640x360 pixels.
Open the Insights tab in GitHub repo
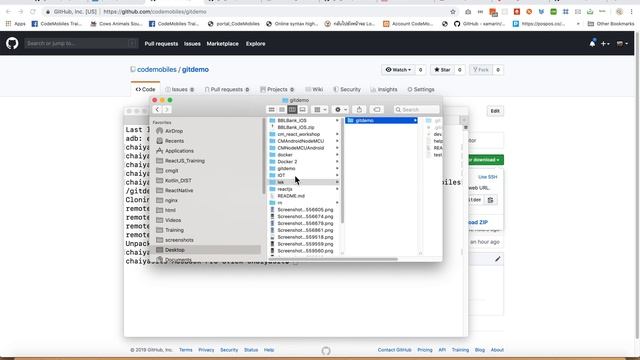pyautogui.click(x=384, y=89)
